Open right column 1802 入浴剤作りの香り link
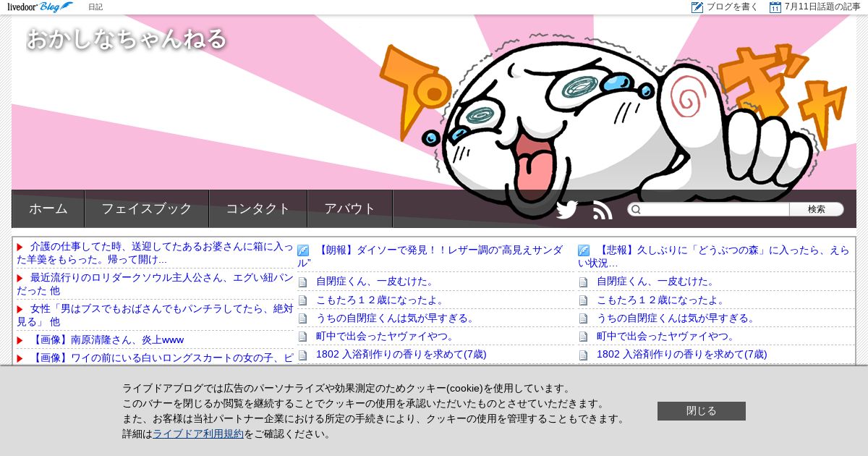 coord(682,355)
